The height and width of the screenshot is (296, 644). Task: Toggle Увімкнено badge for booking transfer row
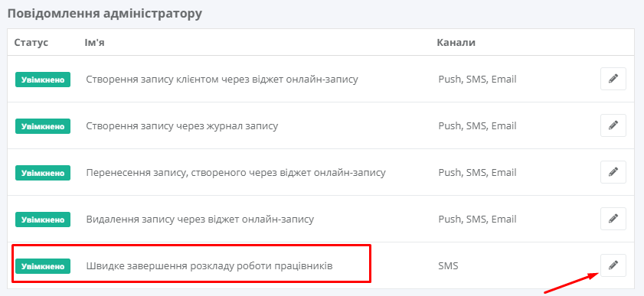(43, 173)
